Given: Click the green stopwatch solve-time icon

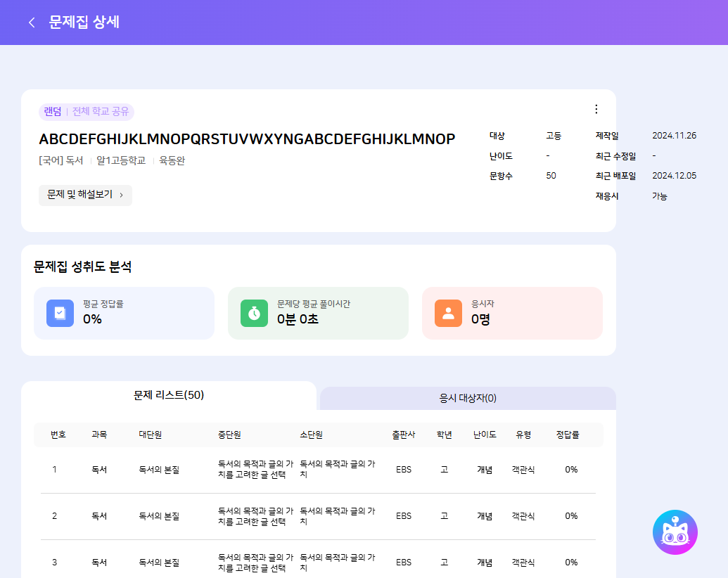Looking at the screenshot, I should coord(254,314).
